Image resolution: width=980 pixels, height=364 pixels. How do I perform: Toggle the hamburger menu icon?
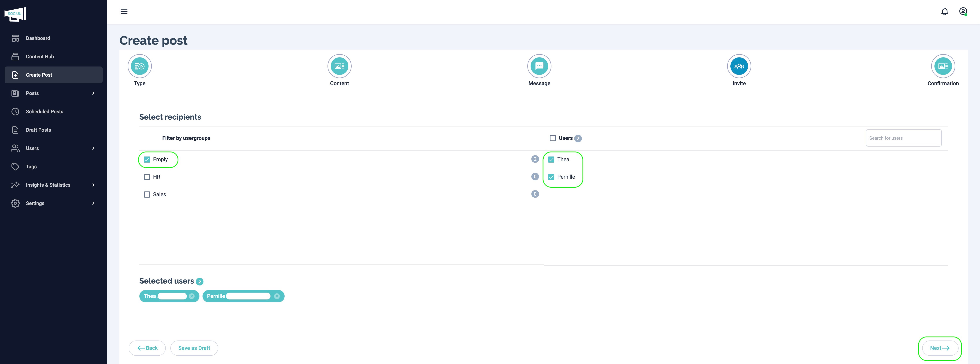point(124,11)
